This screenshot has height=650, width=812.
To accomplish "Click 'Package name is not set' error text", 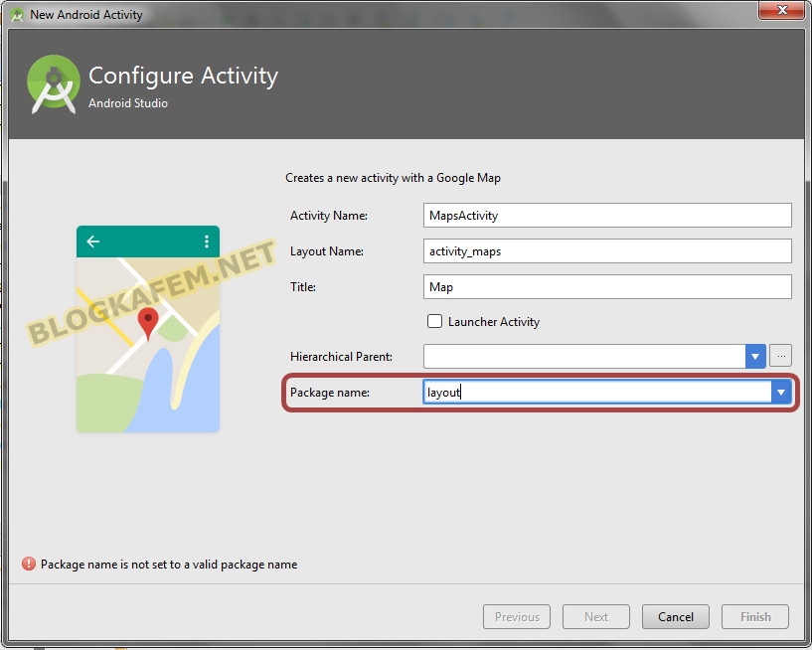I will click(x=169, y=564).
